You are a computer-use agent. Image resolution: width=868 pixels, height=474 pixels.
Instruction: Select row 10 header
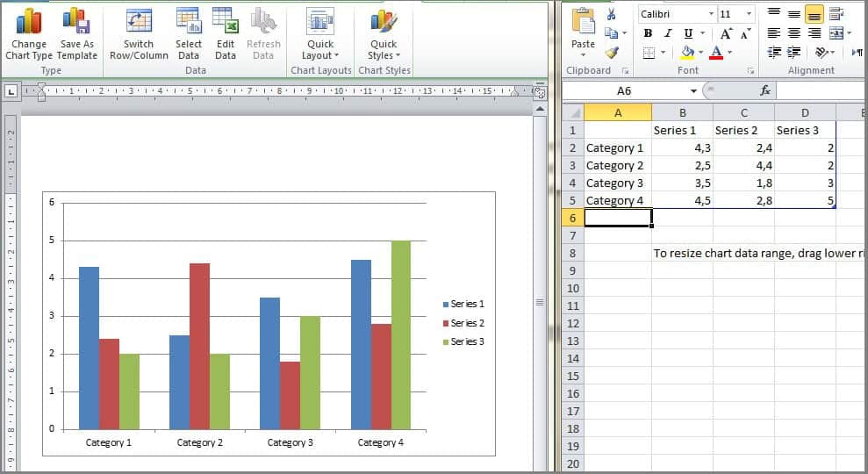[x=573, y=289]
